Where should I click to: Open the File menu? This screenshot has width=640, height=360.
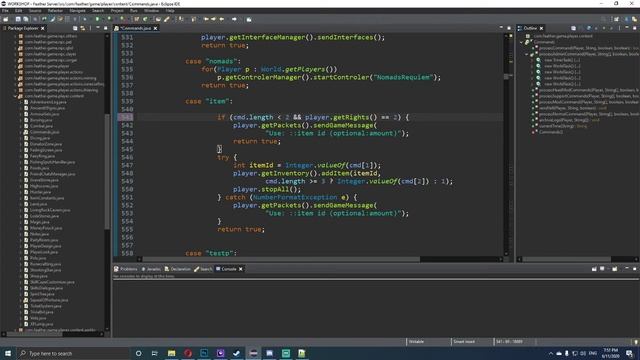[5, 11]
